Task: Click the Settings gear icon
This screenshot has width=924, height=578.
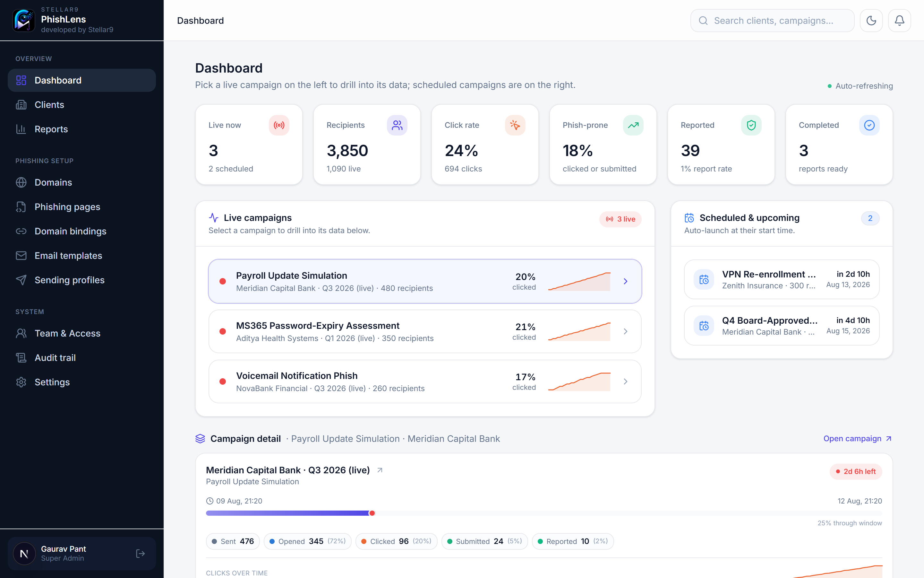Action: (21, 382)
